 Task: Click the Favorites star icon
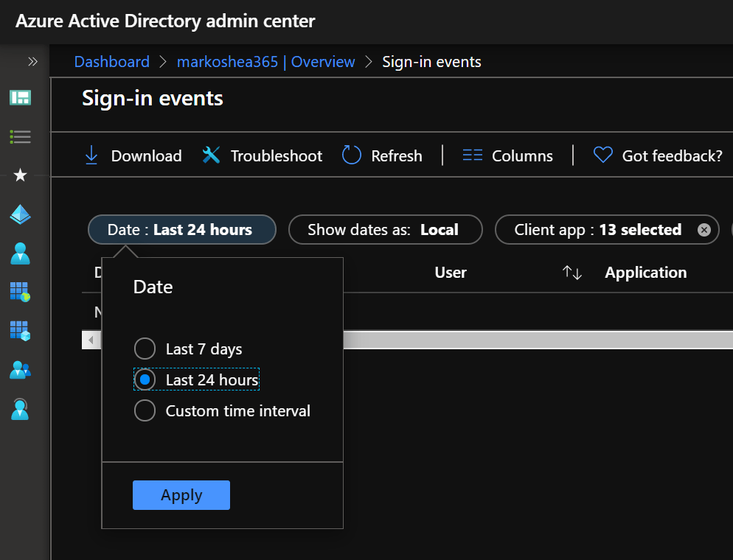pyautogui.click(x=20, y=175)
